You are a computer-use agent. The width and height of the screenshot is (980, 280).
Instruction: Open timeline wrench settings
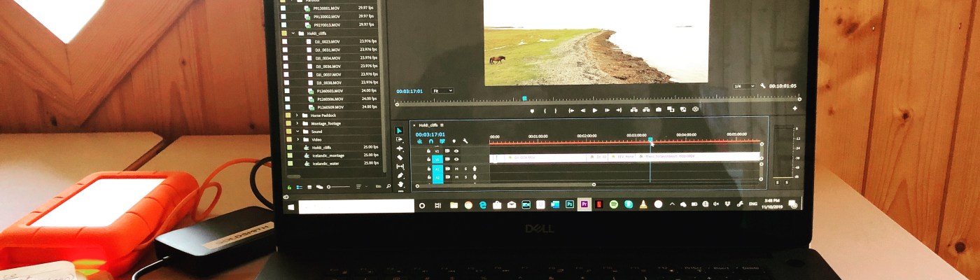pyautogui.click(x=465, y=141)
